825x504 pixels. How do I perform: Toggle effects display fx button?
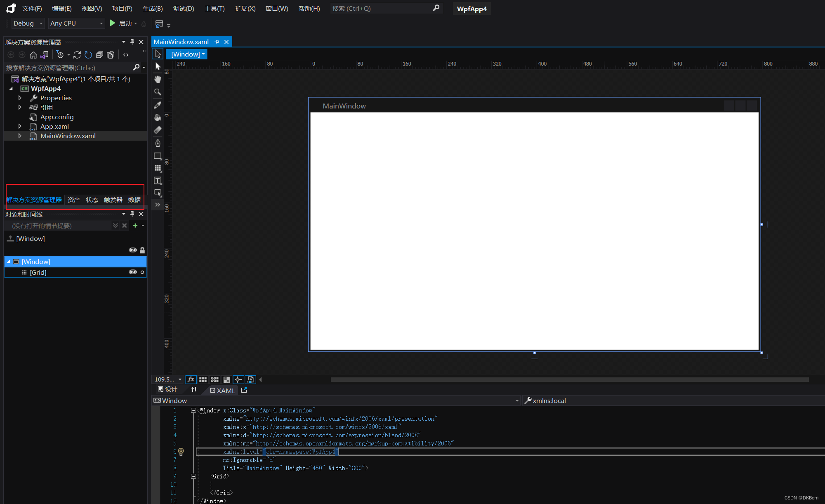tap(191, 379)
